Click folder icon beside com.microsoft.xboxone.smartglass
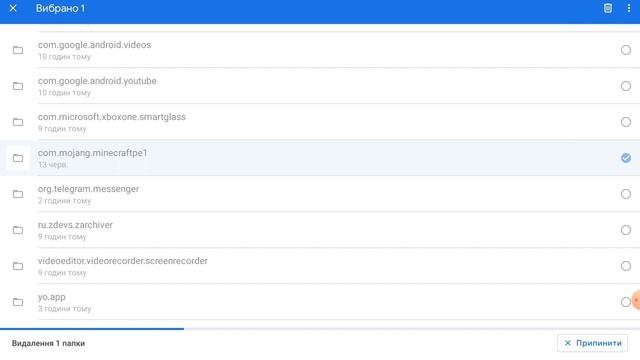 [x=18, y=122]
